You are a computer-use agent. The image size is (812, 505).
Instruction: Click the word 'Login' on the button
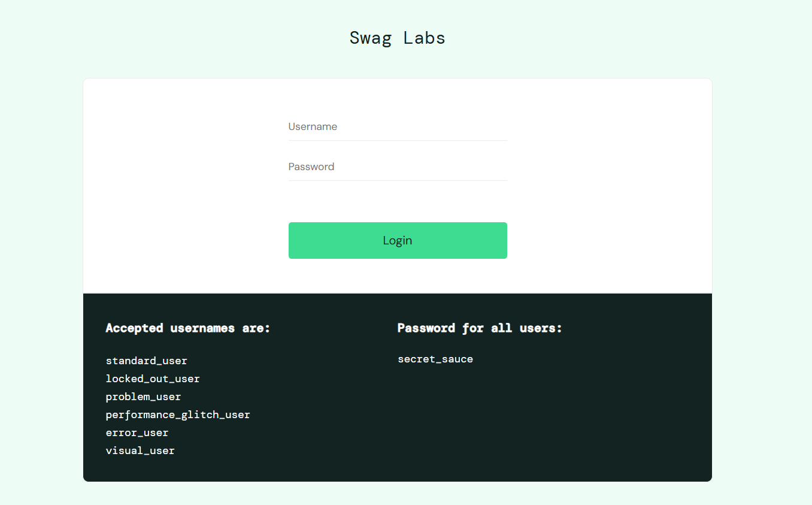[x=398, y=241]
